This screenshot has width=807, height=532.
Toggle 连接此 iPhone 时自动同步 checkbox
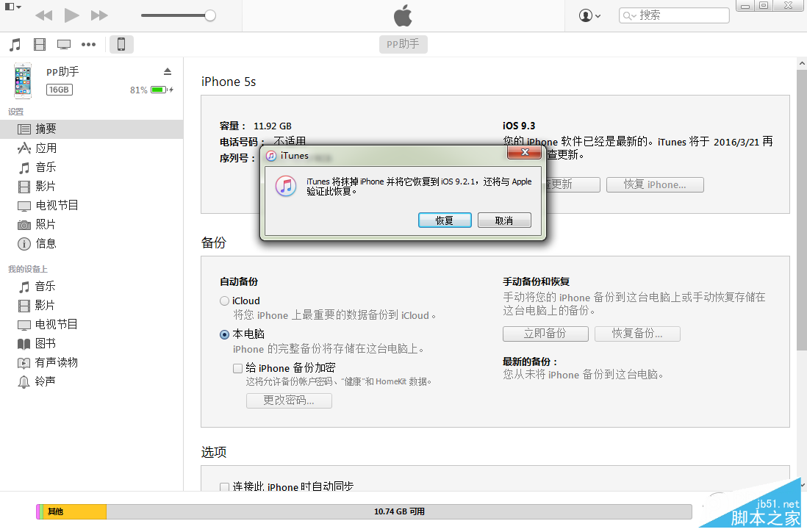[x=224, y=486]
